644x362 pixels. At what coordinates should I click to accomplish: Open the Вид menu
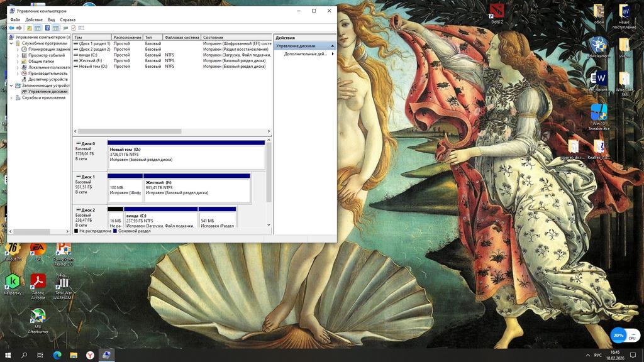[52, 19]
